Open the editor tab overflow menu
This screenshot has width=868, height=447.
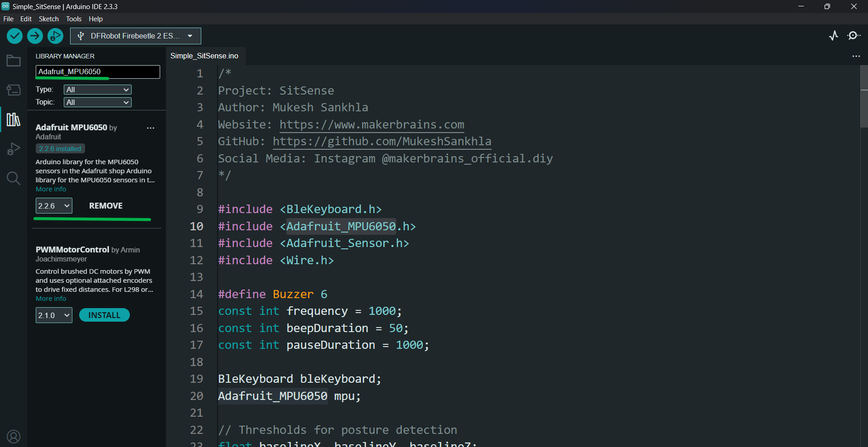coord(856,56)
